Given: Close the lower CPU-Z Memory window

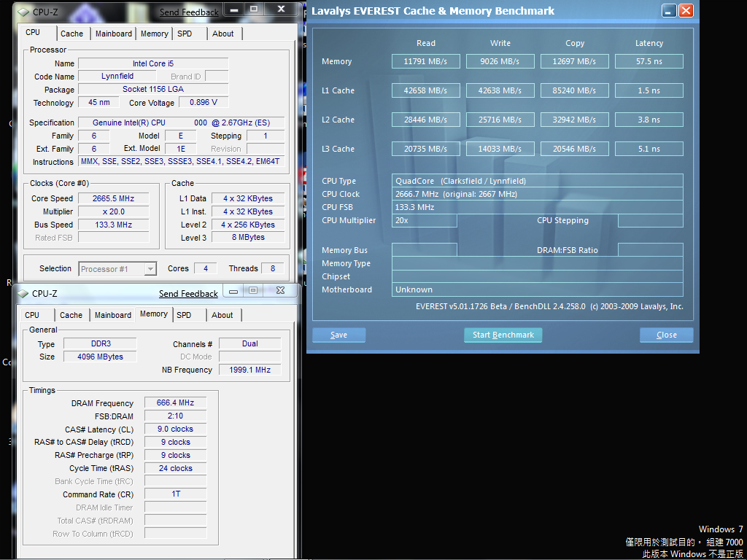Looking at the screenshot, I should coord(281,290).
